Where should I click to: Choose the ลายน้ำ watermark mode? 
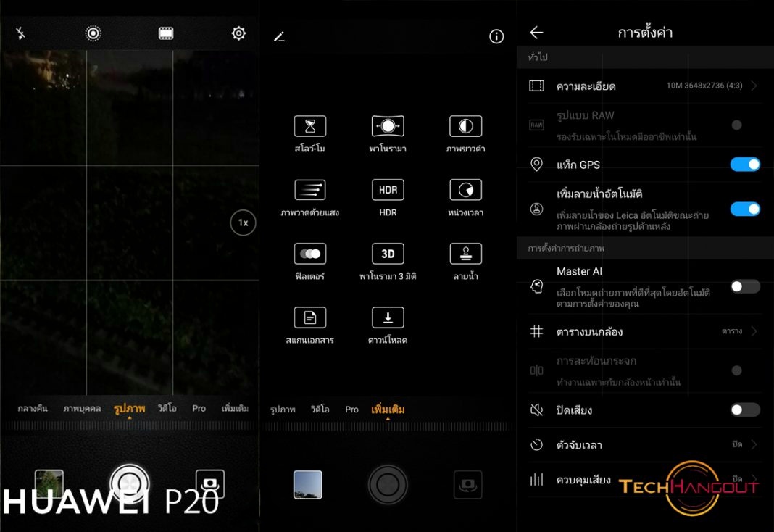coord(465,262)
